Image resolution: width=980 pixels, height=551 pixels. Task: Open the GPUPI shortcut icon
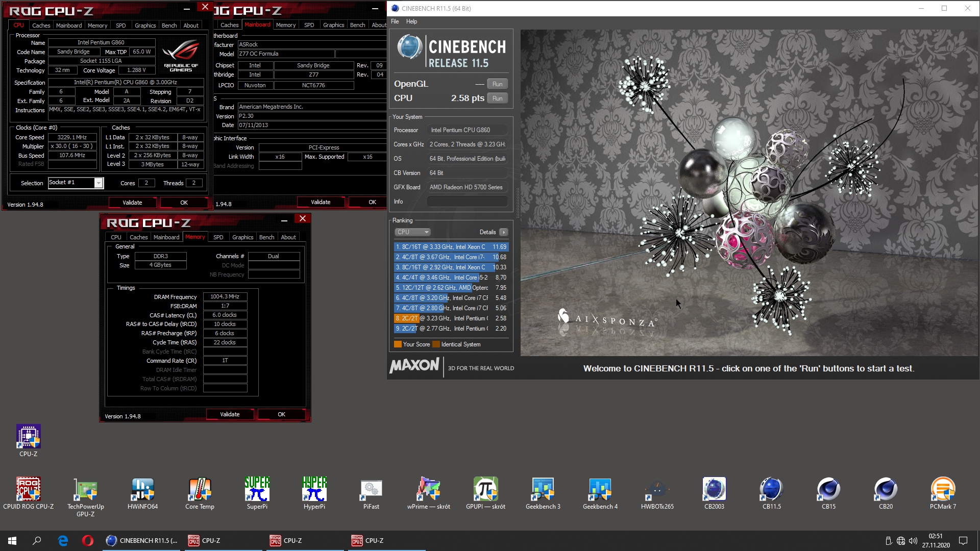pyautogui.click(x=486, y=493)
